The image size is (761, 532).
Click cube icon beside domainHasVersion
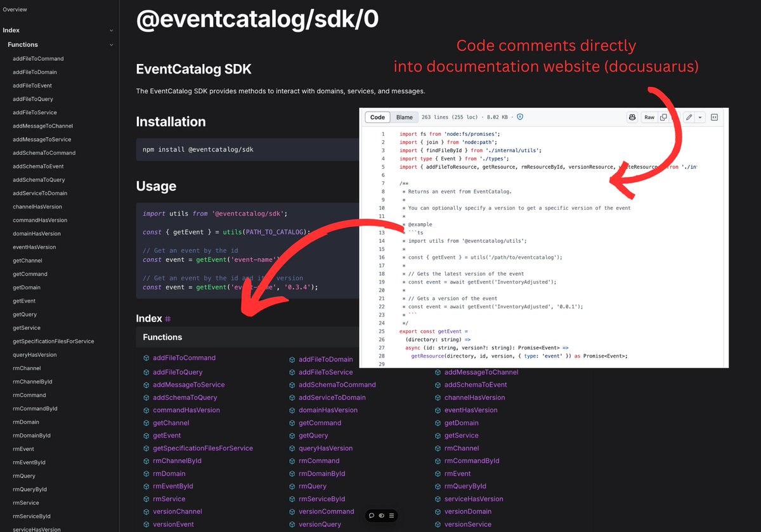pyautogui.click(x=292, y=410)
